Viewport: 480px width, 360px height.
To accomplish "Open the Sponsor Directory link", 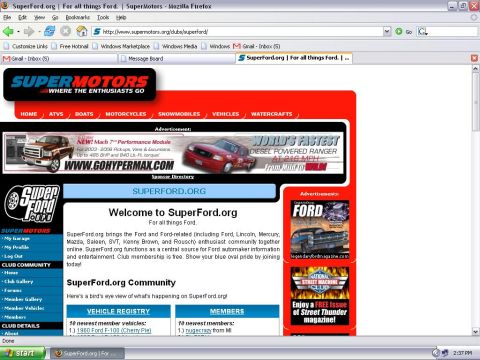I will pos(173,177).
